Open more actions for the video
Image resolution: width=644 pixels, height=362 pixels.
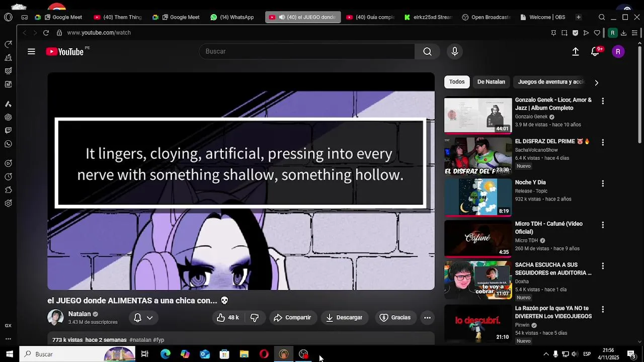pyautogui.click(x=427, y=318)
